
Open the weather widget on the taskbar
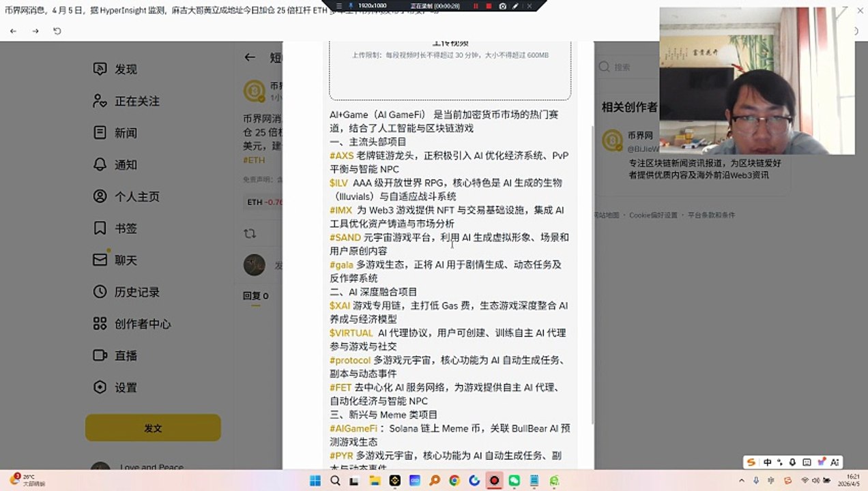coord(27,480)
